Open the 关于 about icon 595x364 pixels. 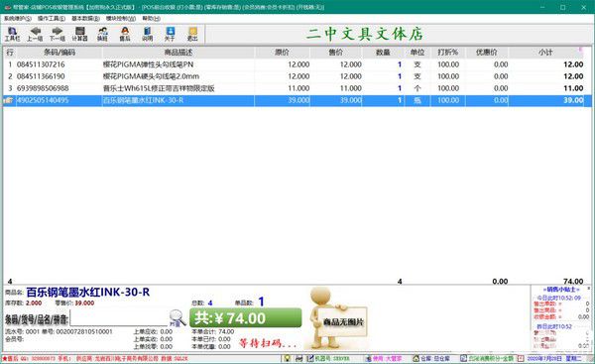(x=170, y=34)
